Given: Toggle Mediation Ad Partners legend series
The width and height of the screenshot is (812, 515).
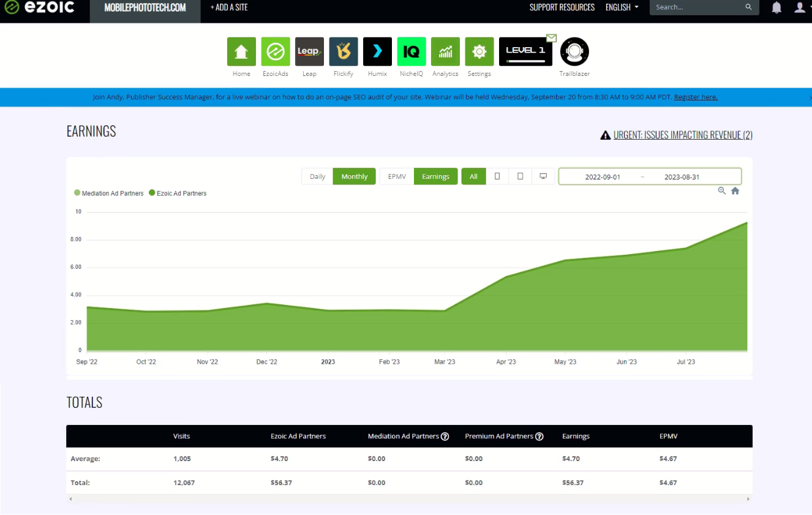Looking at the screenshot, I should [x=109, y=193].
